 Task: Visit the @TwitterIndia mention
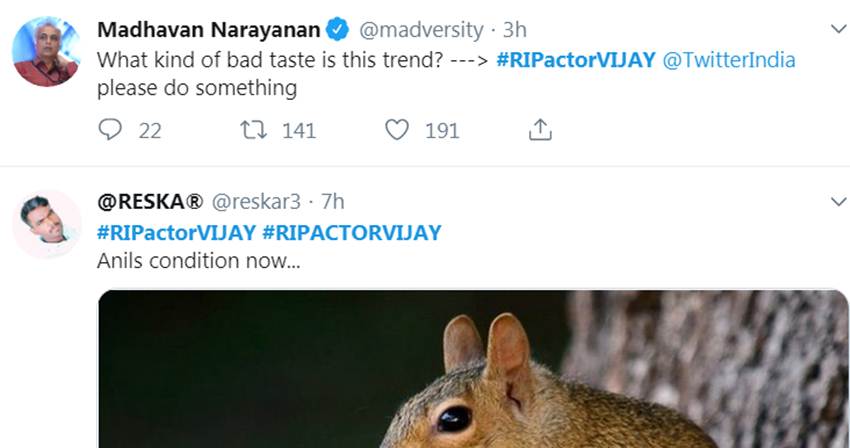coord(729,59)
